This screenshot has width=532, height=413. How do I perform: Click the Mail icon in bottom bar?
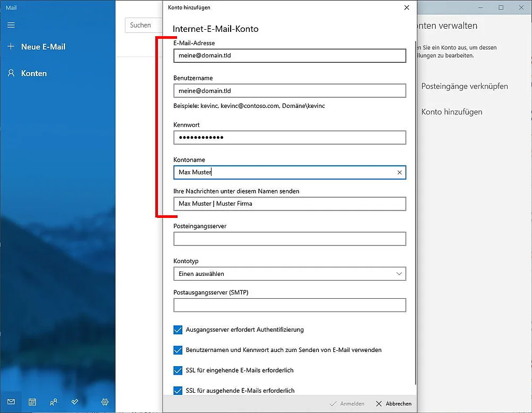pos(11,402)
